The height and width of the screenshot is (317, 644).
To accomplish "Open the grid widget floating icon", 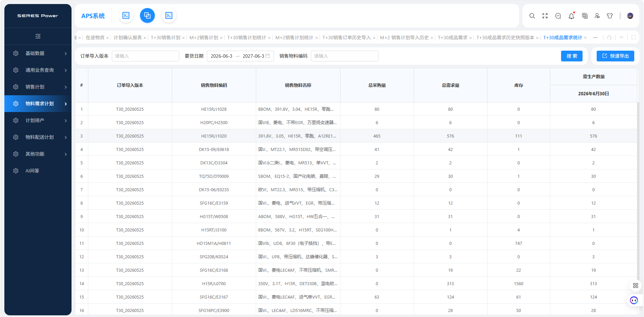I will [x=636, y=285].
